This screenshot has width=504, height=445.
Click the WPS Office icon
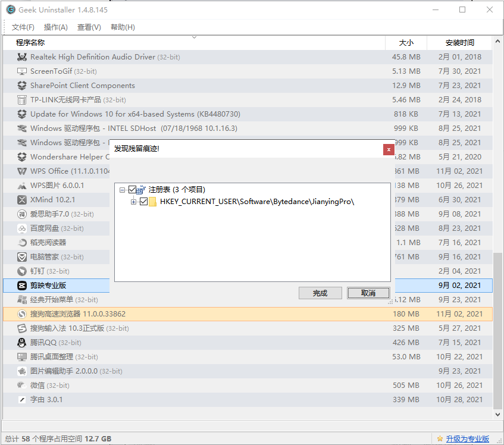tap(22, 171)
